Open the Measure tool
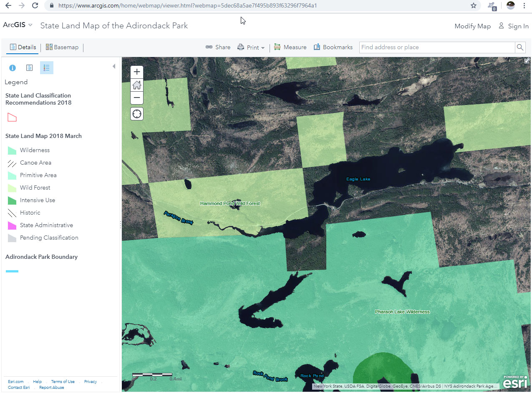Viewport: 532px width, 393px height. [290, 47]
